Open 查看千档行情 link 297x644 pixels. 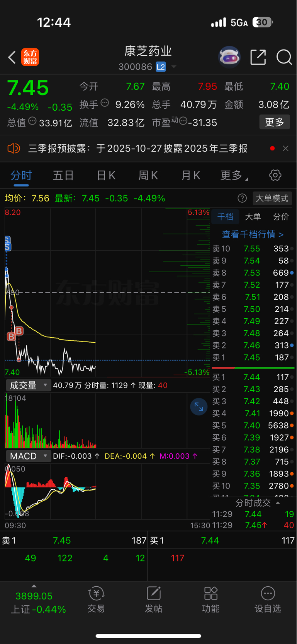253,234
